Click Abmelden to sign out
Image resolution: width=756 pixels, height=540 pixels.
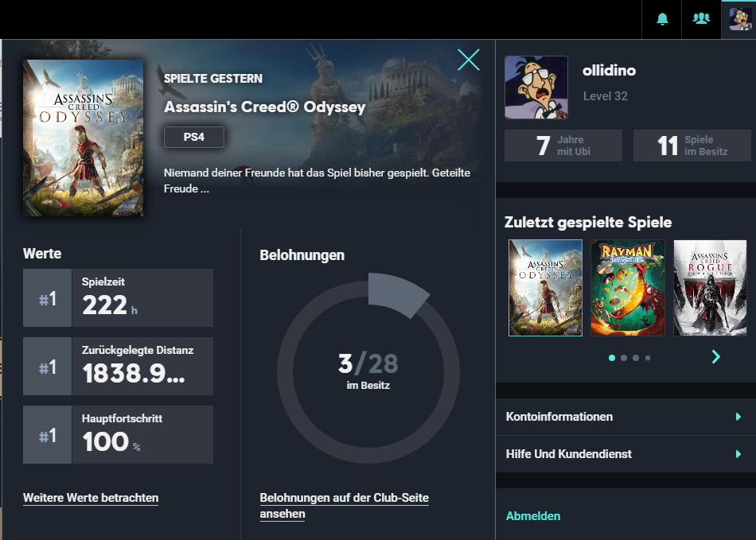533,516
